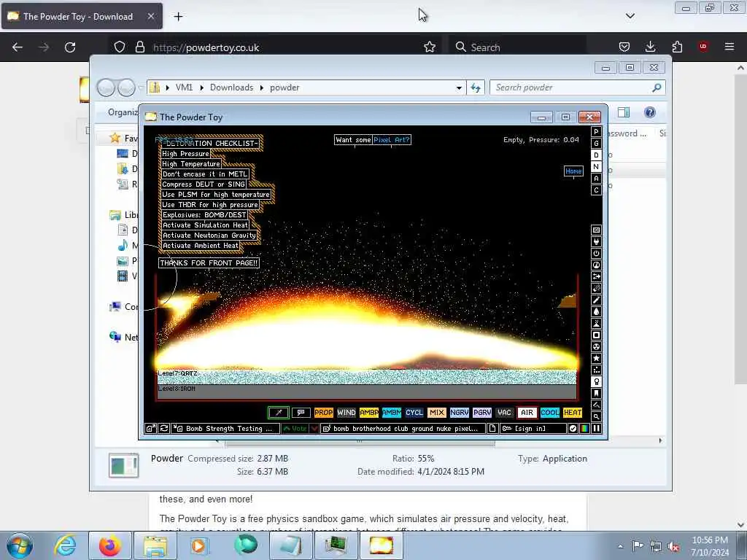
Task: Open the Powered Materials menu section
Action: pos(596,253)
